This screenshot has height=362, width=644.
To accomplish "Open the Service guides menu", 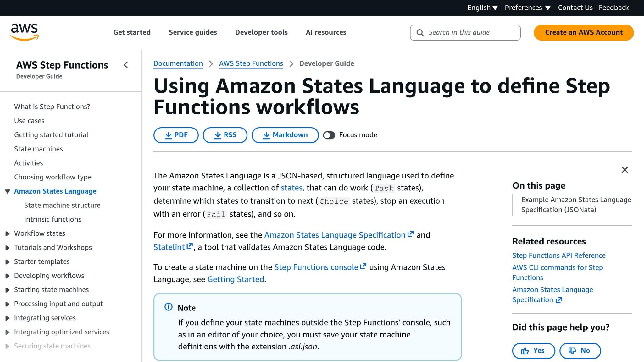I will 193,32.
